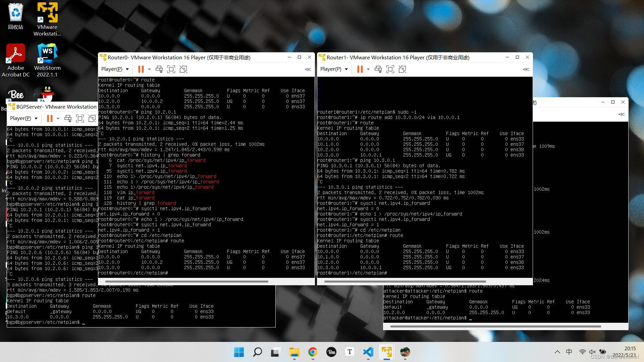This screenshot has width=644, height=362.
Task: Send Ctrl+Alt+Del in Router0 window
Action: pos(159,69)
